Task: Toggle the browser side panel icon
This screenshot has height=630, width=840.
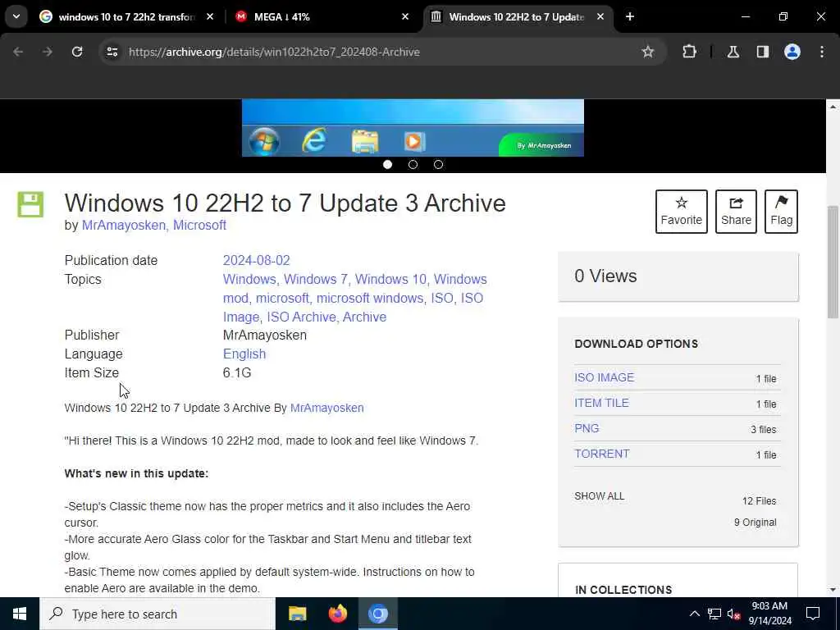Action: click(x=762, y=52)
